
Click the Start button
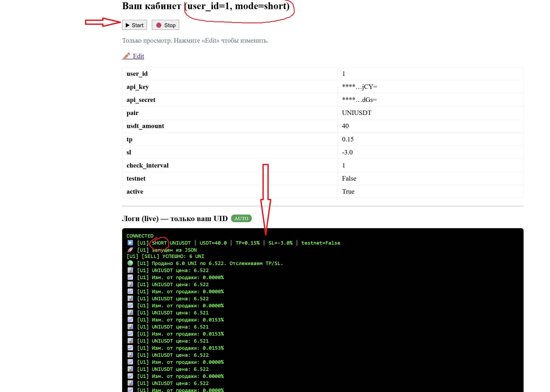[134, 25]
